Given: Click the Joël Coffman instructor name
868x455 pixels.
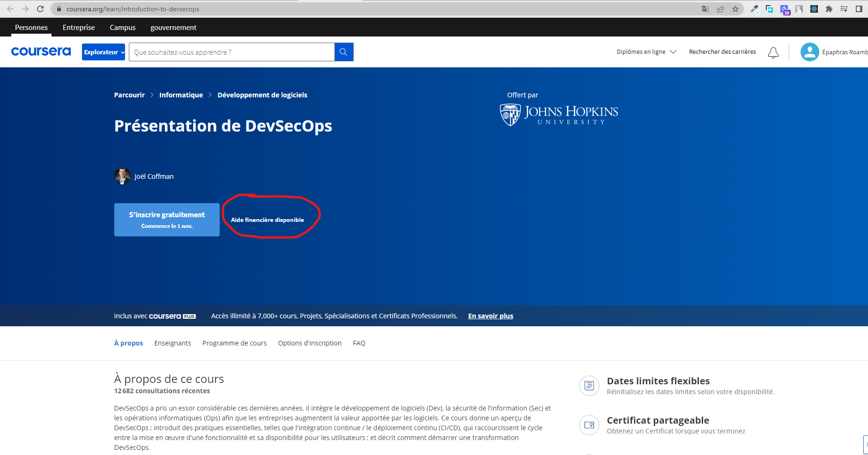Looking at the screenshot, I should pyautogui.click(x=154, y=176).
